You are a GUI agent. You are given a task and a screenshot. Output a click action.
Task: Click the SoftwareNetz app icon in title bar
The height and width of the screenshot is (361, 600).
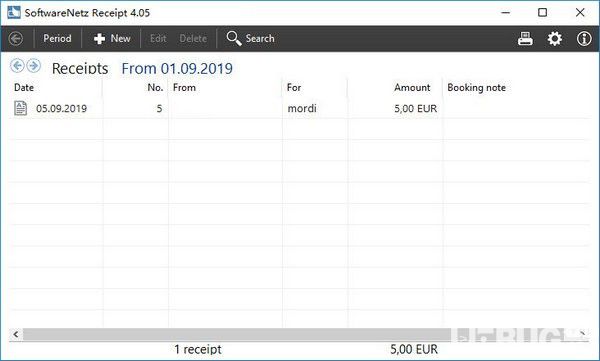point(14,12)
